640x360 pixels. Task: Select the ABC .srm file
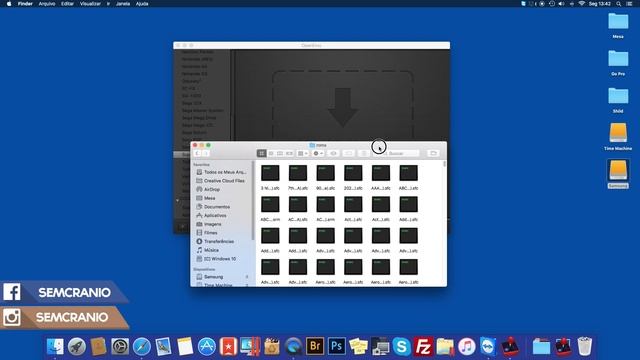[x=270, y=209]
